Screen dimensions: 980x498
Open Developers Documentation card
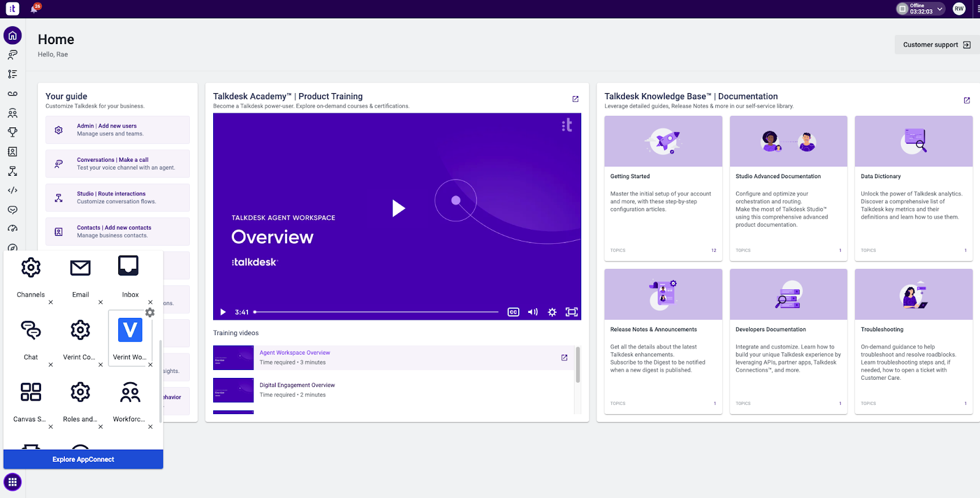coord(788,342)
